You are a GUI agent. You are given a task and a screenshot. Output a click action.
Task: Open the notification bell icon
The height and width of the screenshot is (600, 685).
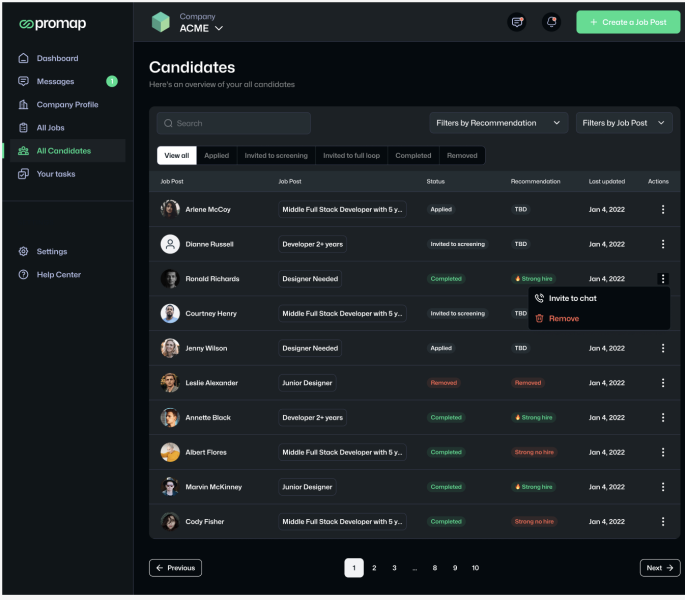click(551, 22)
